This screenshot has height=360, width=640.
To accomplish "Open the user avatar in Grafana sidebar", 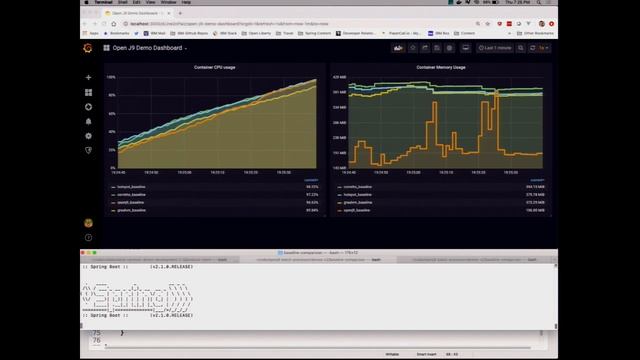I will [88, 223].
